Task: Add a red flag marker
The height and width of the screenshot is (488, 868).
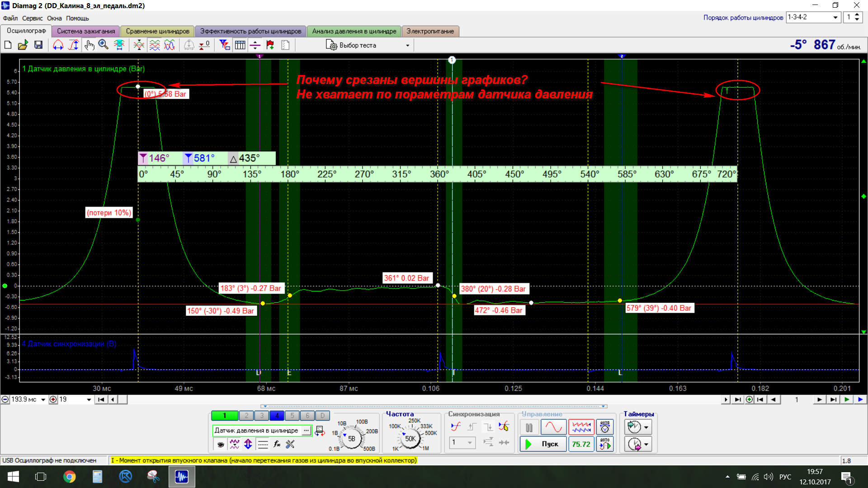Action: 270,45
